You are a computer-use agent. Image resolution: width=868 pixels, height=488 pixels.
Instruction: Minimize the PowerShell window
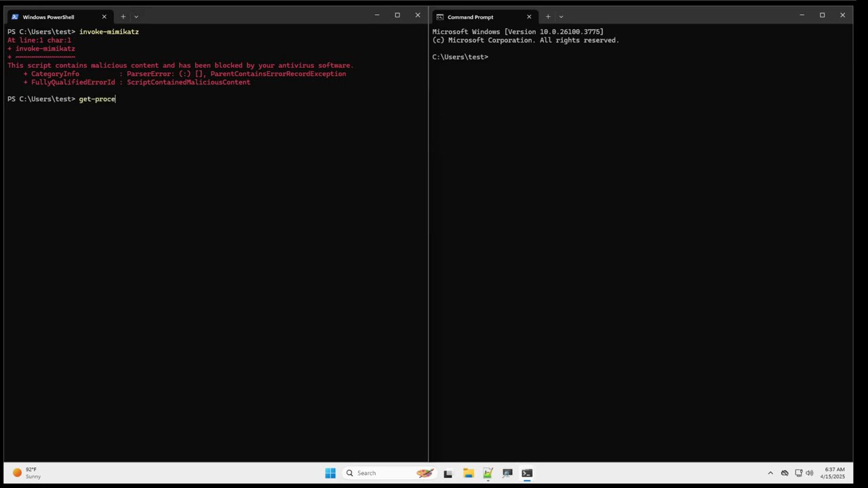pos(377,15)
